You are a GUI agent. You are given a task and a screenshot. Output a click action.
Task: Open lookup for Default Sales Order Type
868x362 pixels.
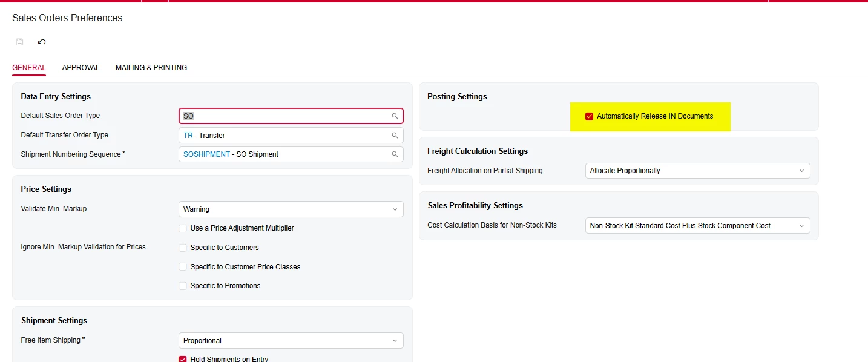(x=395, y=116)
